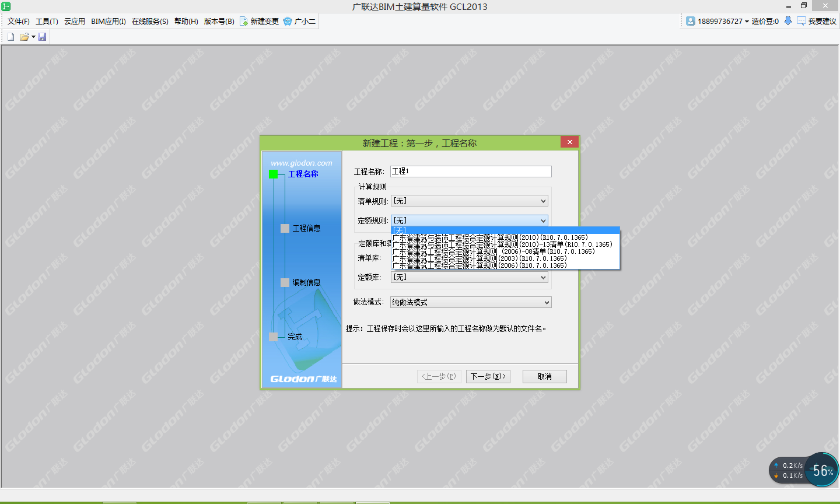This screenshot has width=840, height=504.
Task: Click the New file toolbar icon
Action: coord(10,37)
